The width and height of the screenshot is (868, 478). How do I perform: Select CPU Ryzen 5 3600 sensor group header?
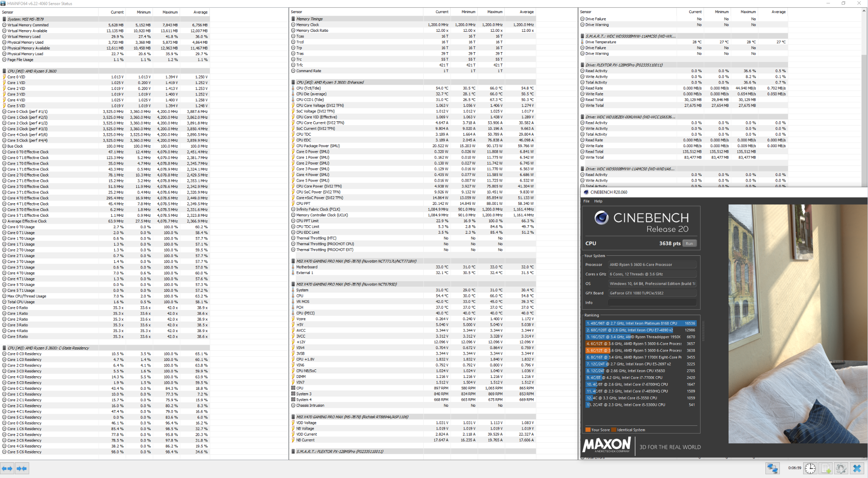click(32, 71)
